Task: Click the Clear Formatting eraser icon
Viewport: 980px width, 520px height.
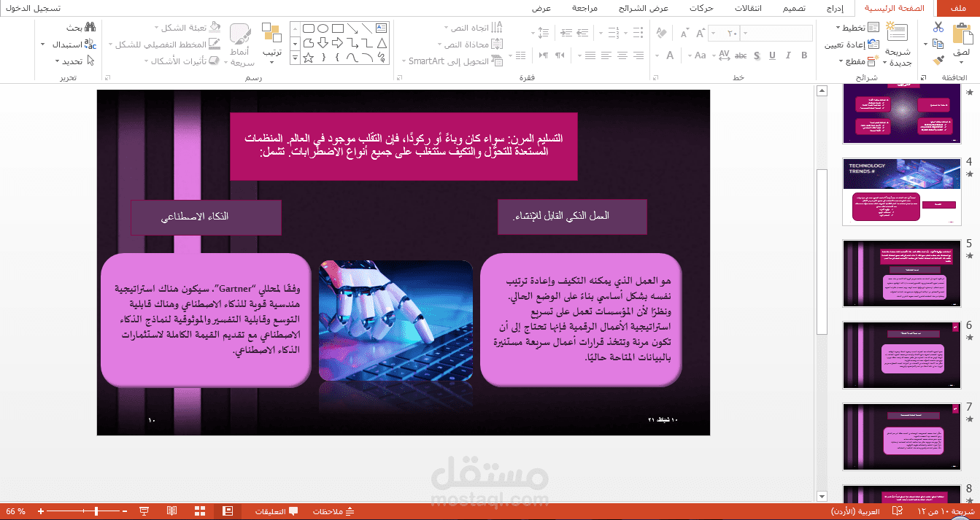Action: (660, 33)
